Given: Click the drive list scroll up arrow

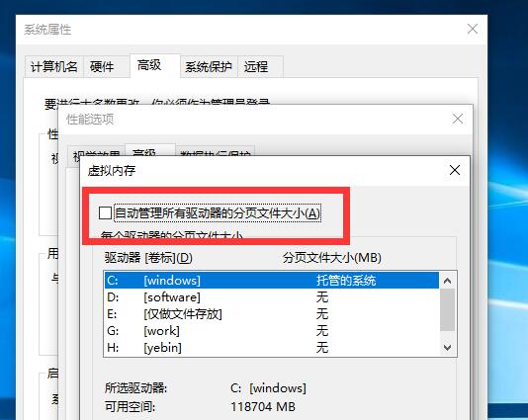Looking at the screenshot, I should tap(448, 281).
